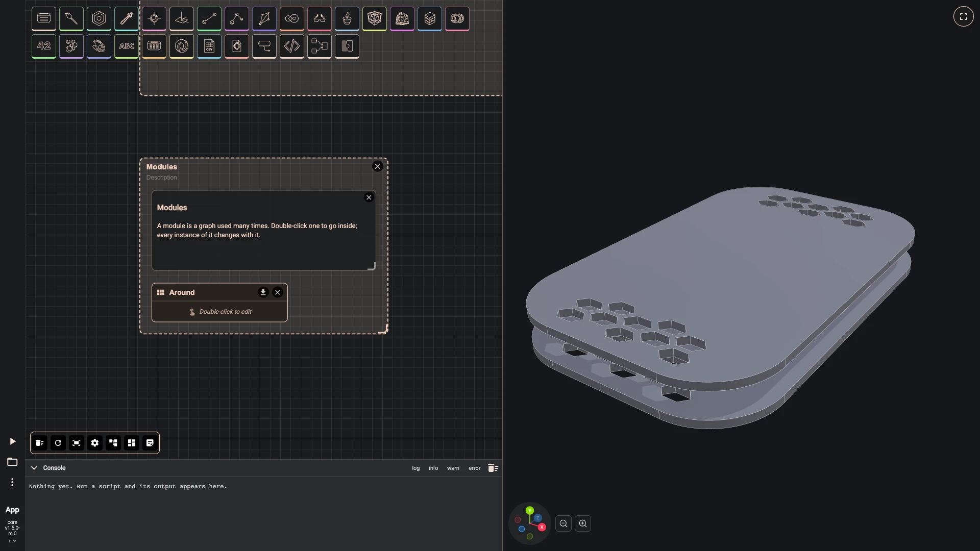Download the Around module

[x=263, y=292]
